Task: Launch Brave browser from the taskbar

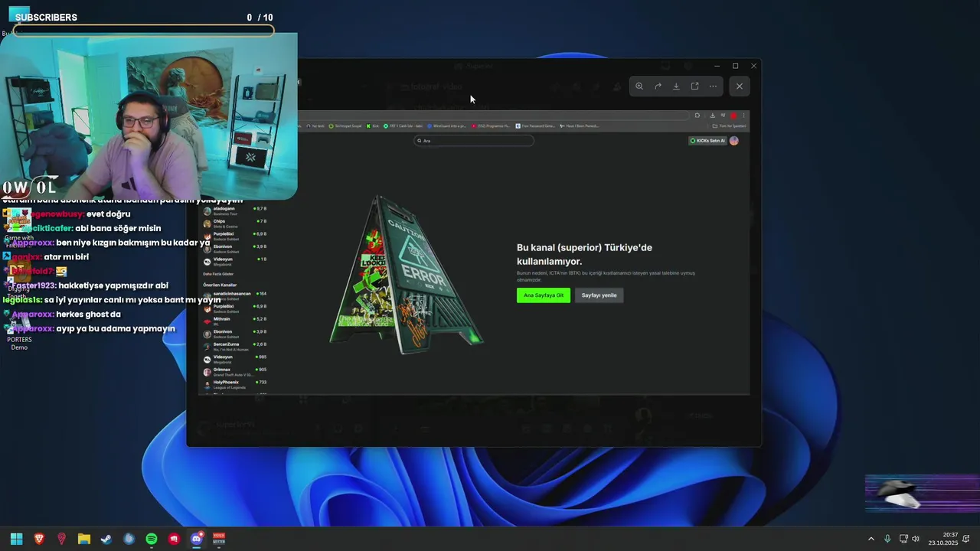Action: coord(39,539)
